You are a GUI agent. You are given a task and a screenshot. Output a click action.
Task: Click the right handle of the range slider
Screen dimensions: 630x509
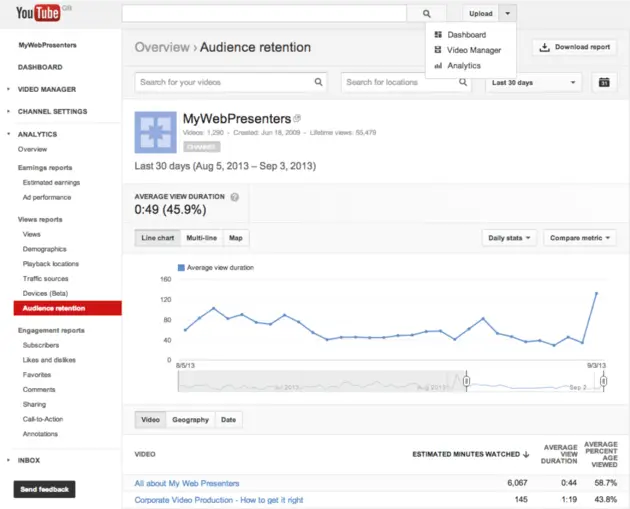(603, 381)
